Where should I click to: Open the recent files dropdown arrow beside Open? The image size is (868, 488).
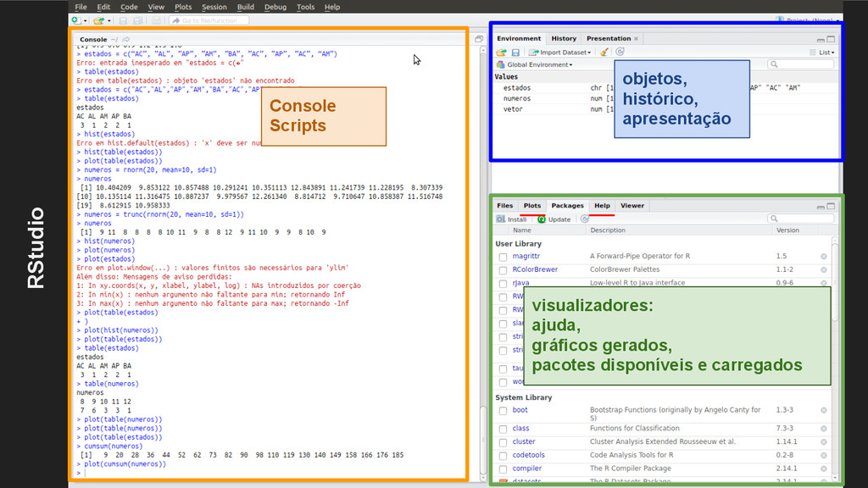pyautogui.click(x=109, y=21)
